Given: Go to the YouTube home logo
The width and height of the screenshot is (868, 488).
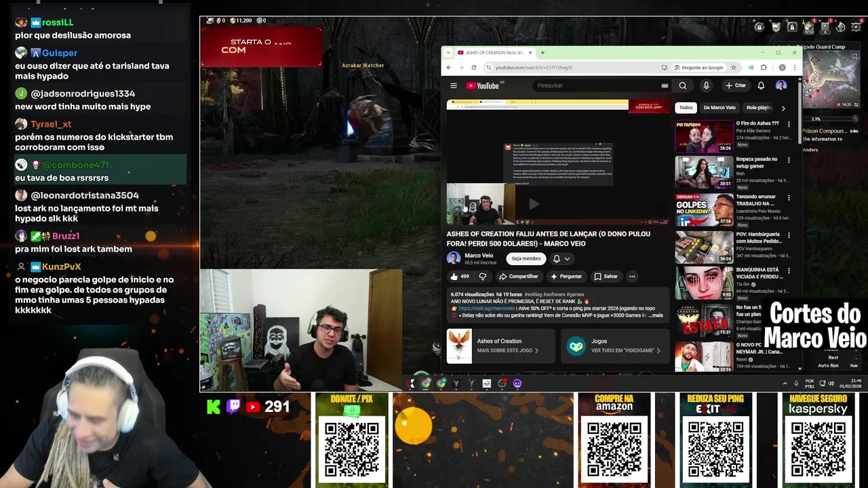Looking at the screenshot, I should click(483, 85).
